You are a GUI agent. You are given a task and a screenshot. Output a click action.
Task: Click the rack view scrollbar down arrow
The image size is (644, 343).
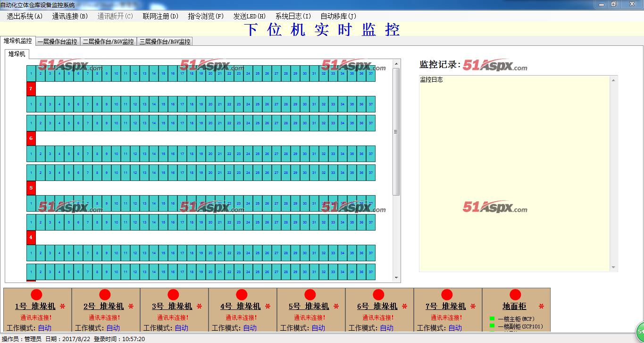(396, 278)
